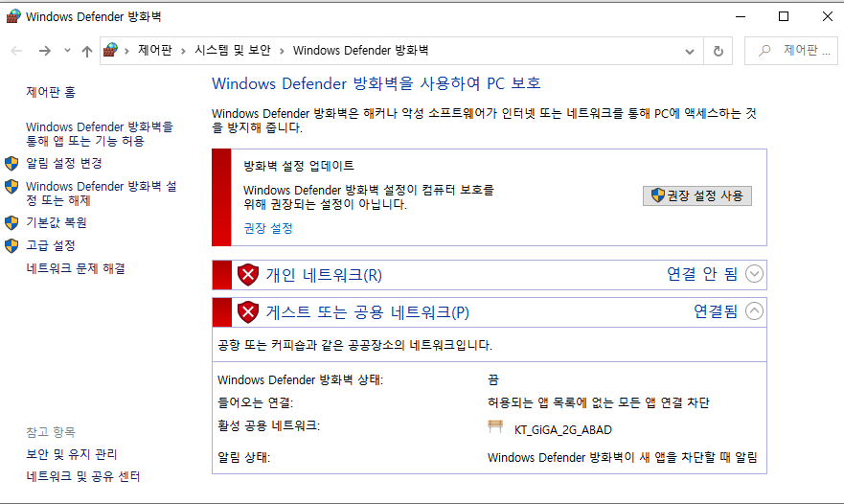Refresh the page with the refresh icon
Screen dimensions: 844x504
[x=719, y=51]
